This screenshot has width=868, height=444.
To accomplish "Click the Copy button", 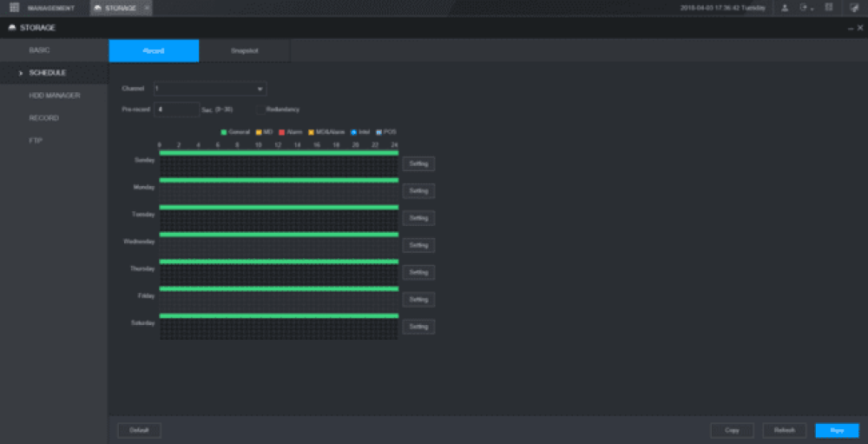I will [733, 430].
